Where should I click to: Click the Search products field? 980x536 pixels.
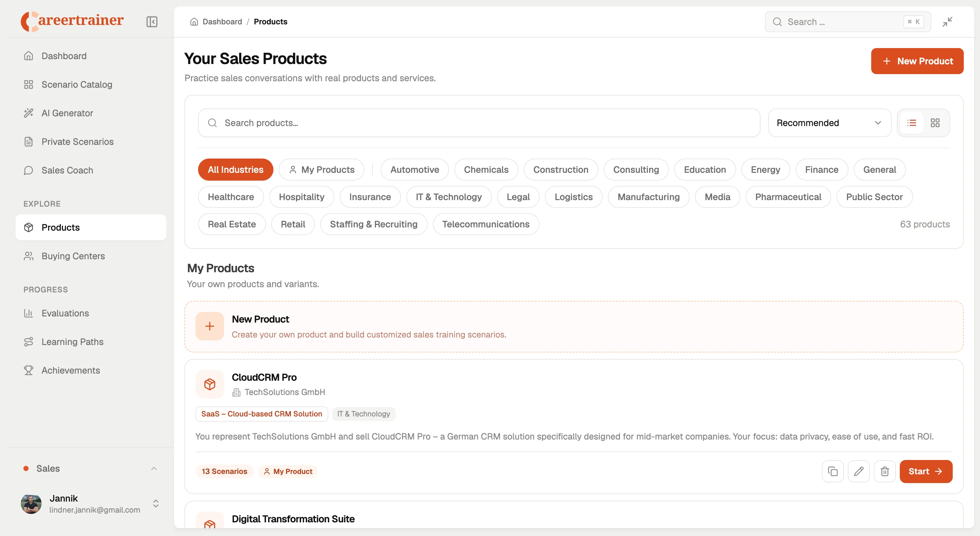click(479, 123)
